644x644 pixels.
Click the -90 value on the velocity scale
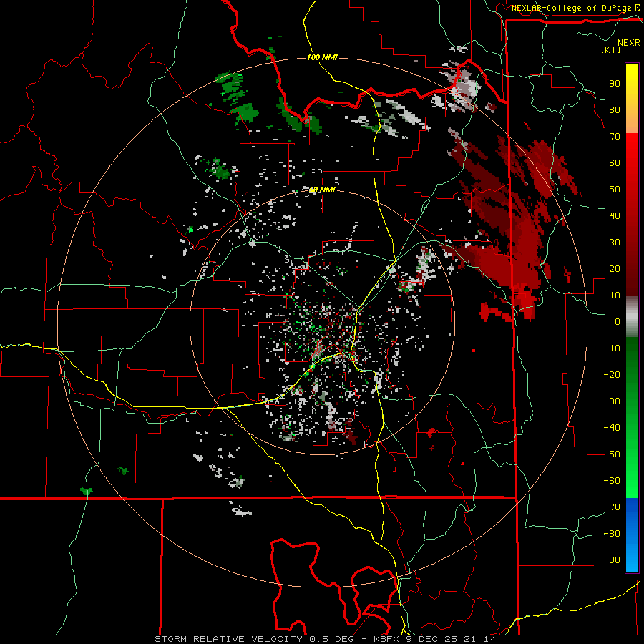click(612, 560)
